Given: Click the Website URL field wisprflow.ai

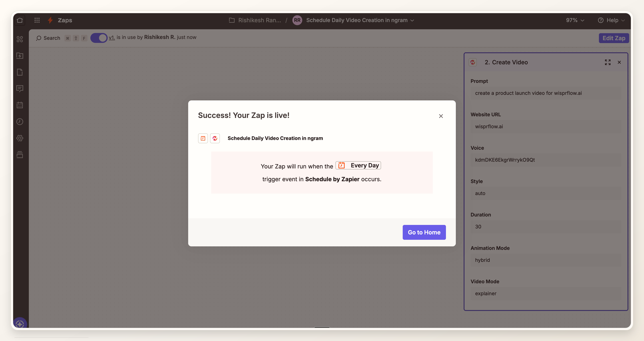Looking at the screenshot, I should point(546,126).
